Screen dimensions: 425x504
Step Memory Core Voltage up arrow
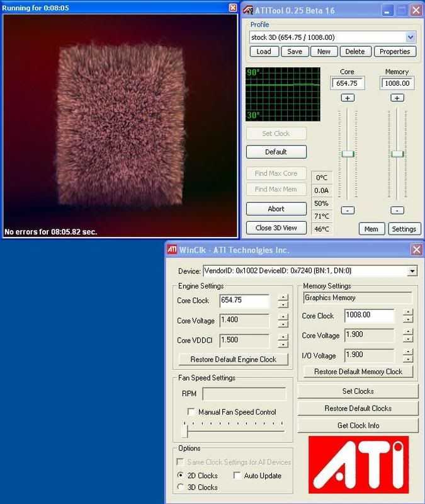408,332
